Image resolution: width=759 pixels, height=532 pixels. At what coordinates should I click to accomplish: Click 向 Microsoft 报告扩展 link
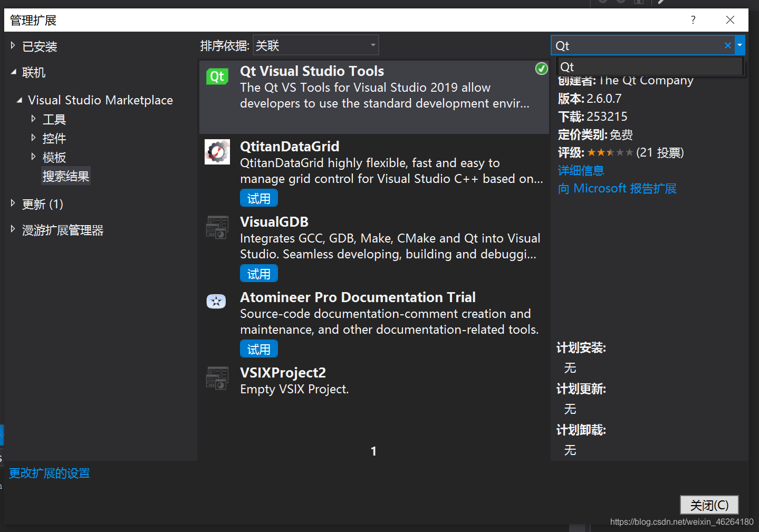click(617, 188)
